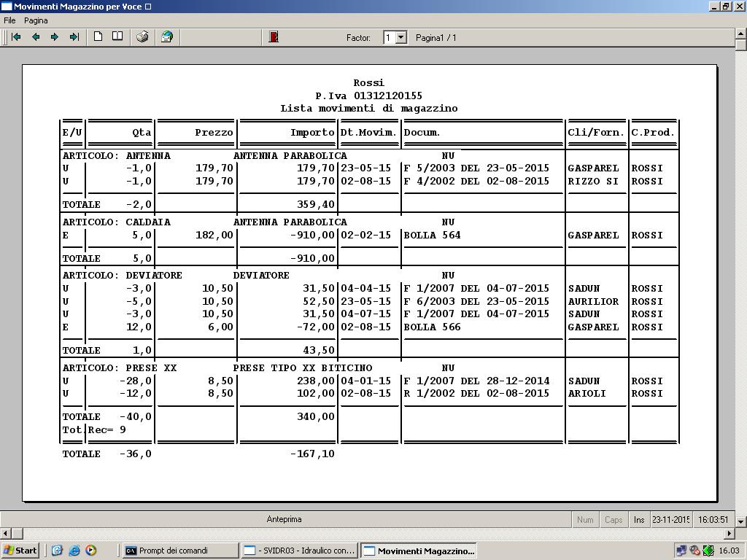Click the printer icon to print
Image resolution: width=747 pixels, height=560 pixels.
click(142, 36)
